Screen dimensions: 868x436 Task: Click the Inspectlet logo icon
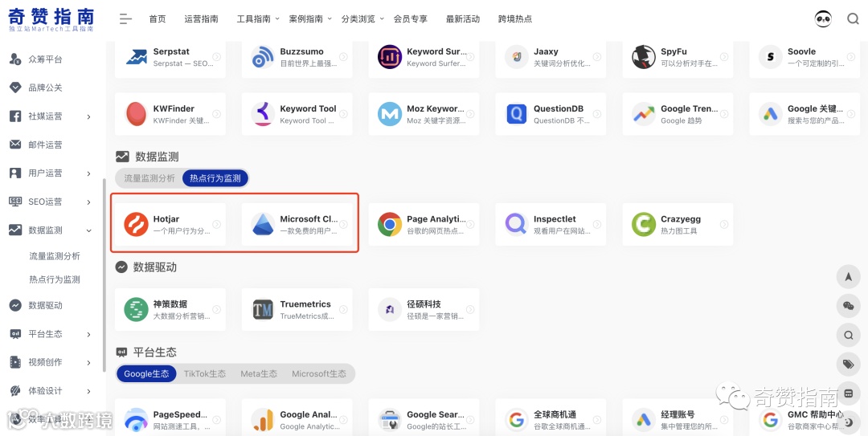517,224
